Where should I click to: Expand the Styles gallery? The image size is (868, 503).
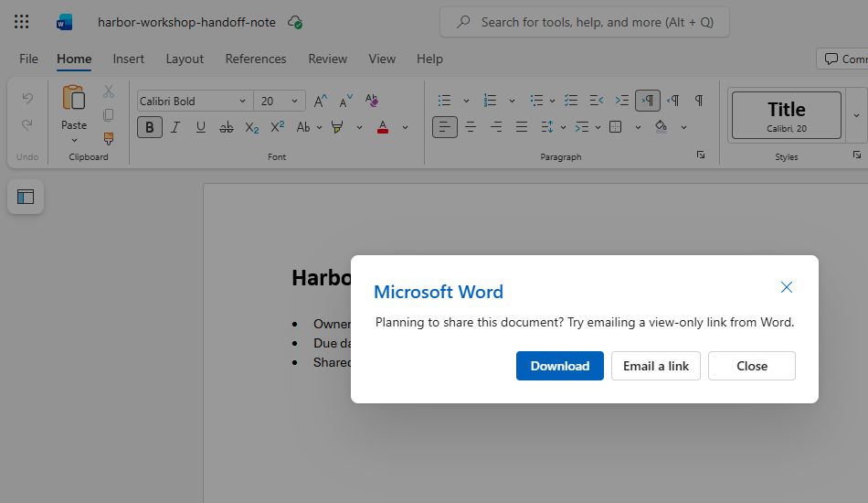coord(856,115)
